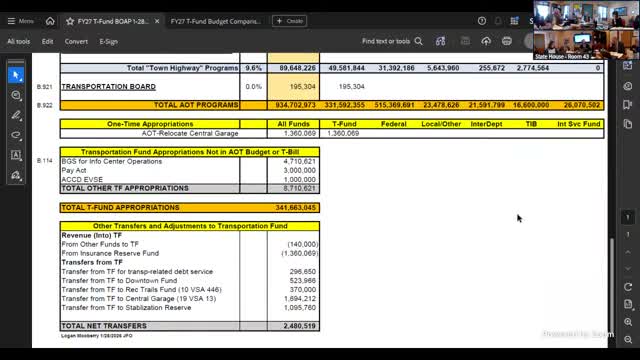Click the save icon in toolbar
640x360 pixels.
[x=465, y=41]
